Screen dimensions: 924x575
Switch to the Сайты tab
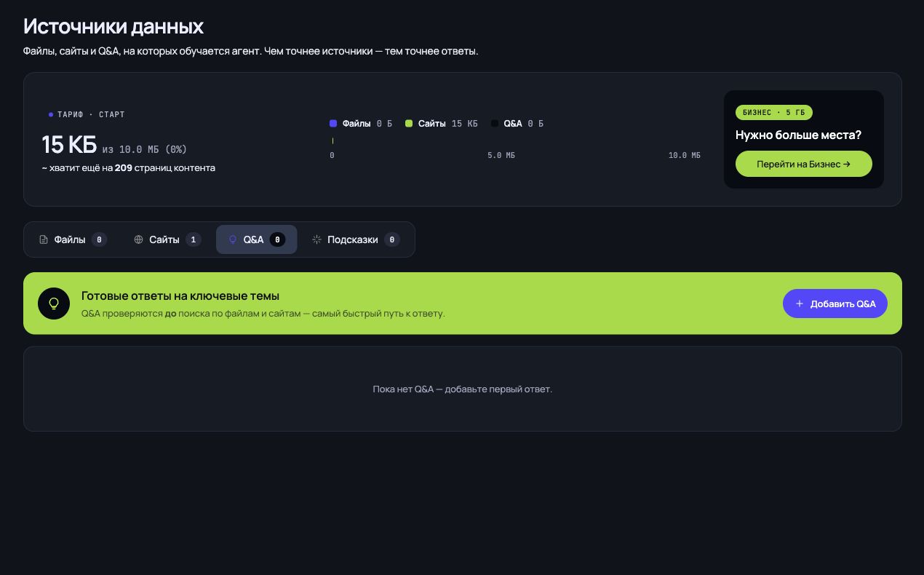[167, 239]
